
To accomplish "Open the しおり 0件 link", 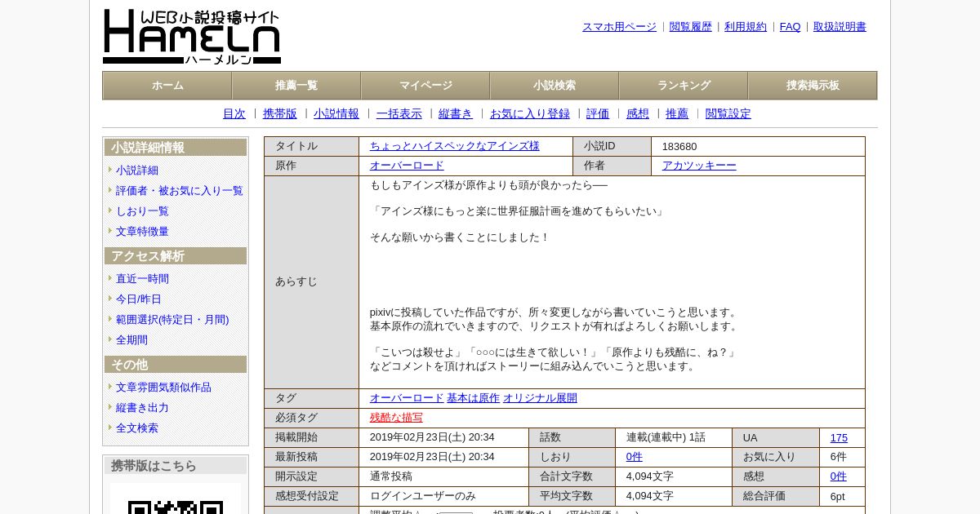I will pos(635,457).
